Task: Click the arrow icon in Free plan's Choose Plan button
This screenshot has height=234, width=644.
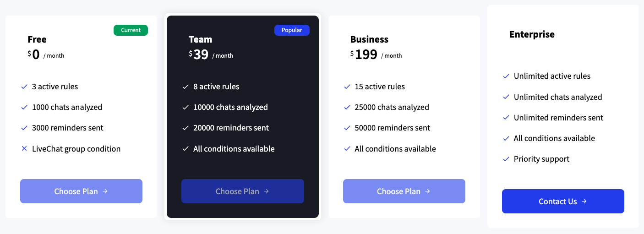Action: 105,191
